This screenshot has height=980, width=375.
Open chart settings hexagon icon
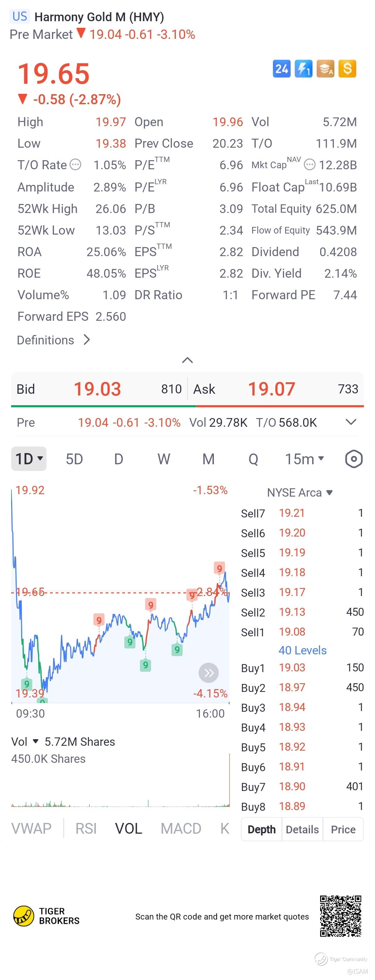[x=354, y=459]
